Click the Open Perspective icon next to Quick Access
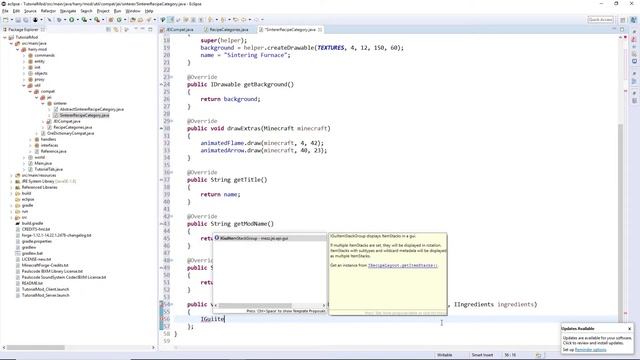 click(x=622, y=19)
